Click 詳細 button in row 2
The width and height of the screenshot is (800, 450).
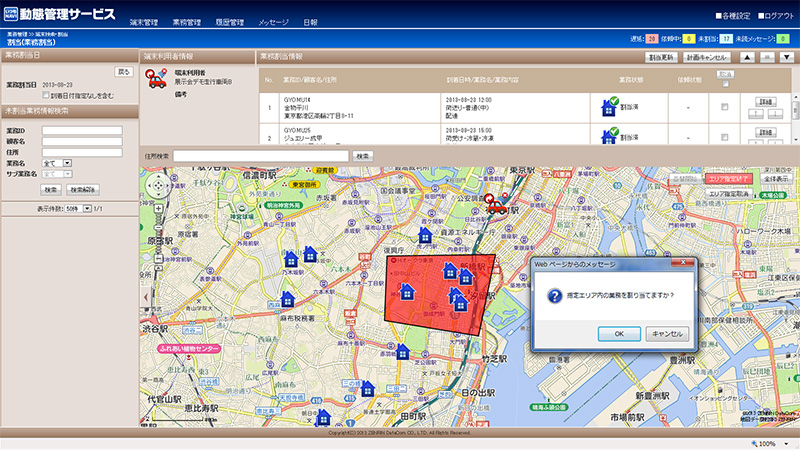click(x=766, y=133)
